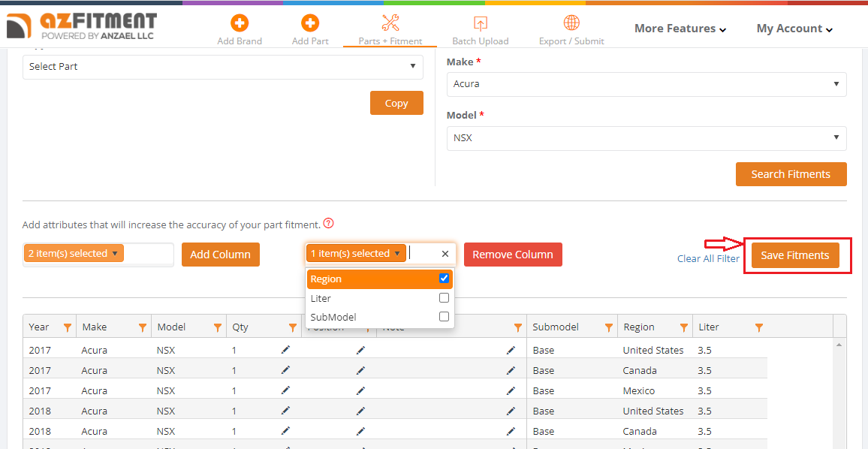This screenshot has height=449, width=868.
Task: Open the Select Part dropdown
Action: (222, 67)
